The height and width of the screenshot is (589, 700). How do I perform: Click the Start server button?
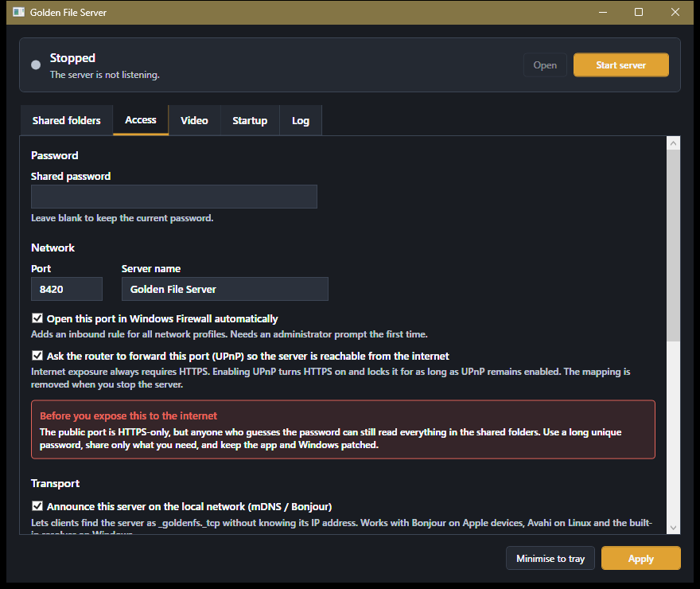(621, 65)
